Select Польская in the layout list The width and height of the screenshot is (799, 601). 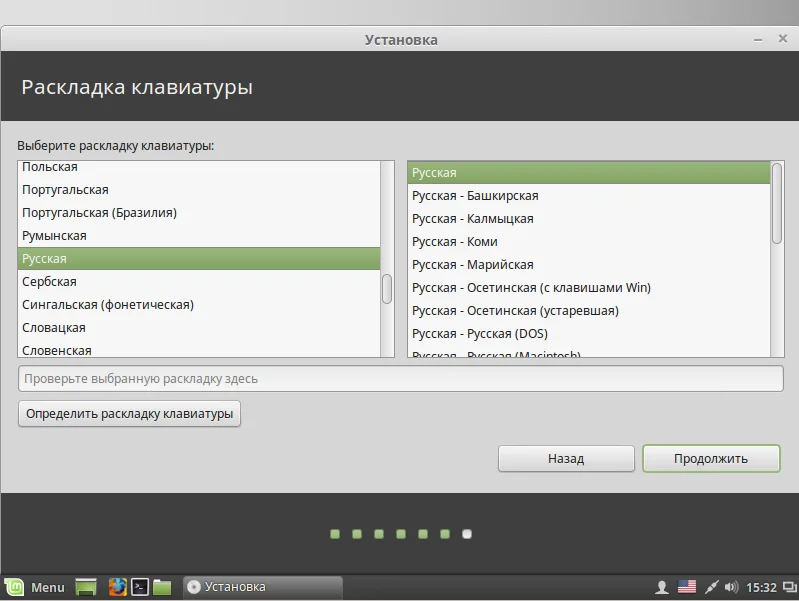coord(199,168)
